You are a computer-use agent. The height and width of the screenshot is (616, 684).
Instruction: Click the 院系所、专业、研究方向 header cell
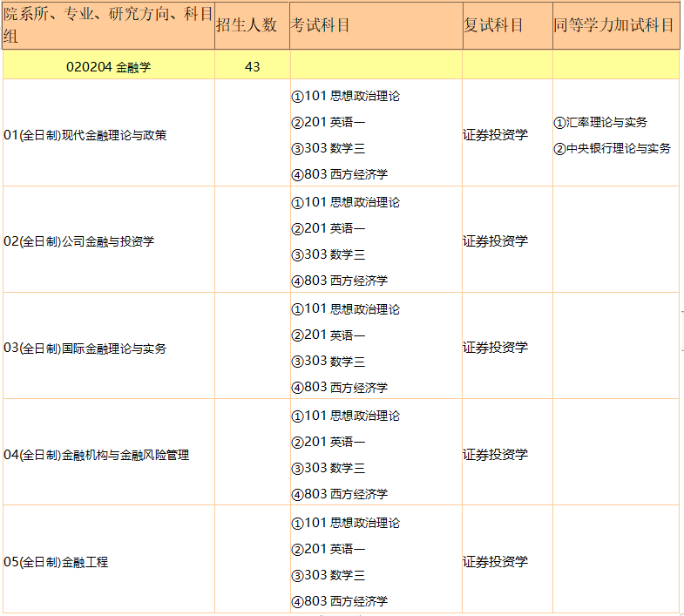pyautogui.click(x=108, y=26)
